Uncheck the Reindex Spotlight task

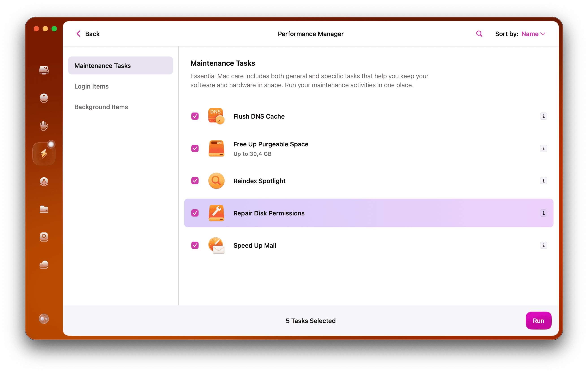point(195,181)
